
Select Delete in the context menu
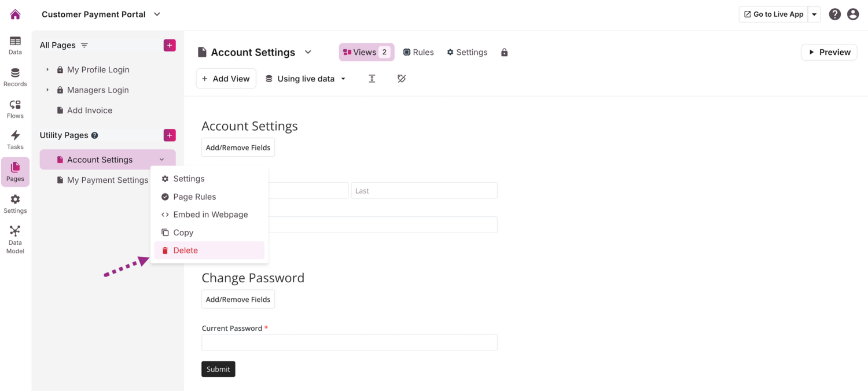click(185, 250)
